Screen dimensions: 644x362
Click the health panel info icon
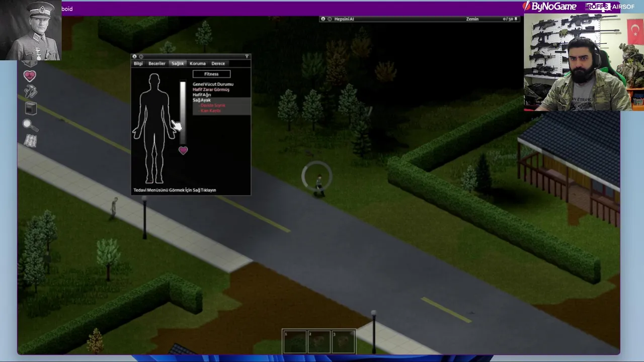[141, 57]
